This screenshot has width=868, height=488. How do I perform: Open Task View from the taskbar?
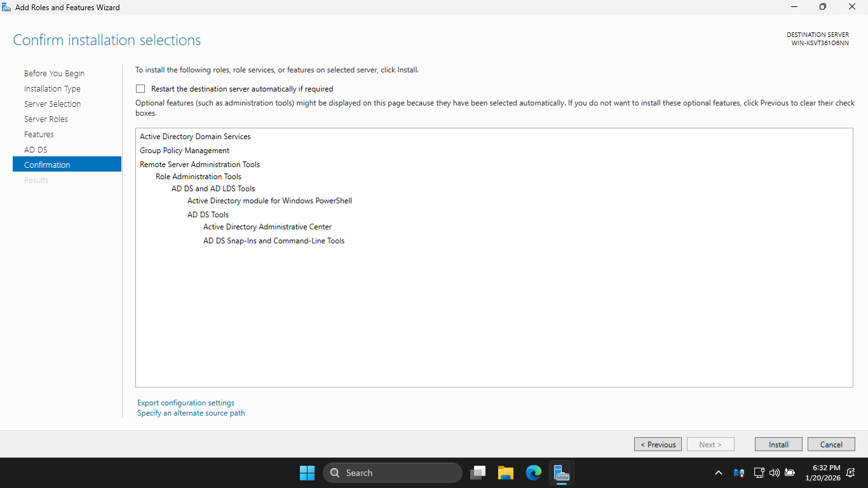pos(478,473)
